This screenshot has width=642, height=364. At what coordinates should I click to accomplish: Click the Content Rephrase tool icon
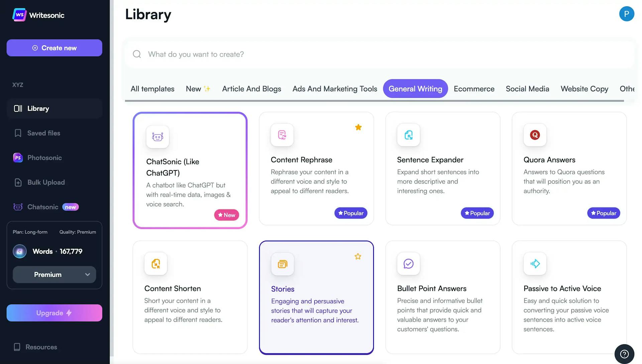point(282,135)
